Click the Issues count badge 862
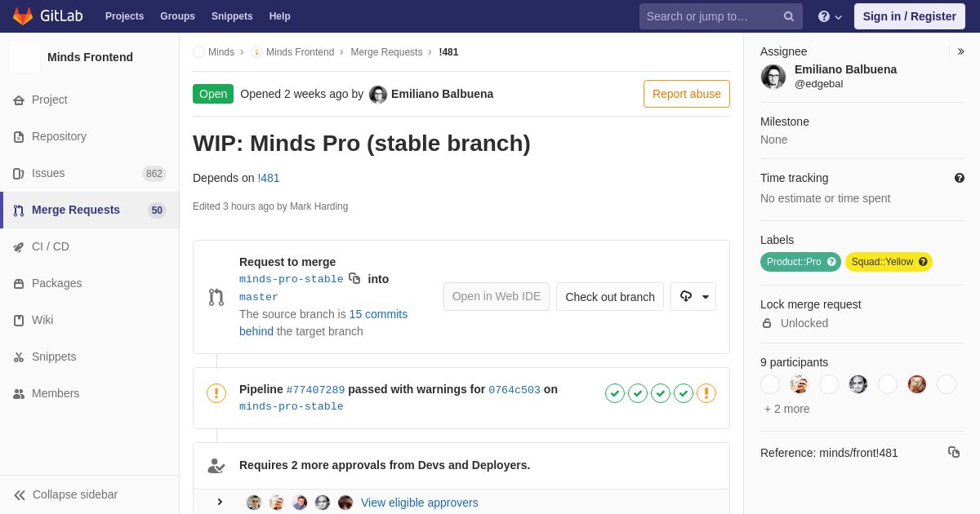The image size is (980, 514). pyautogui.click(x=154, y=174)
